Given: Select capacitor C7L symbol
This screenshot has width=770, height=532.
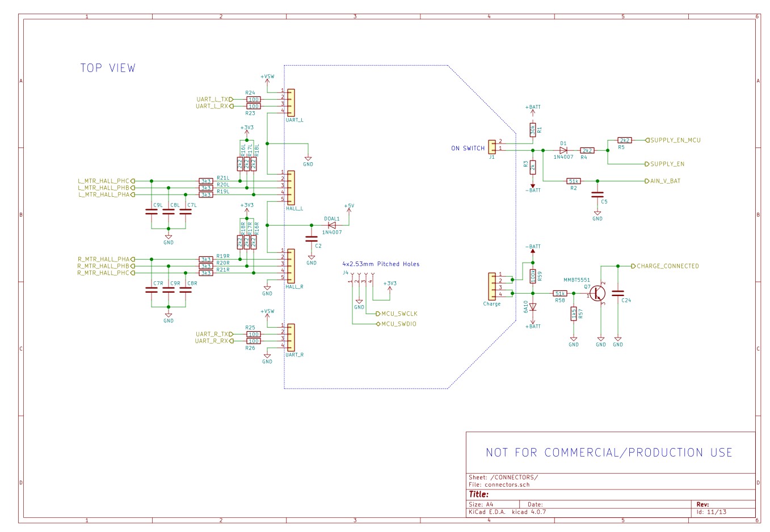Looking at the screenshot, I should coord(186,212).
